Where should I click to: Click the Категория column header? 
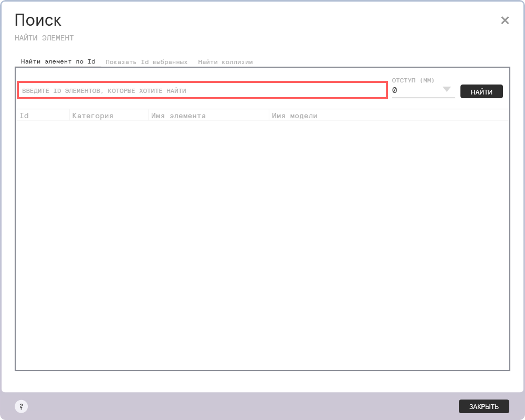(93, 115)
